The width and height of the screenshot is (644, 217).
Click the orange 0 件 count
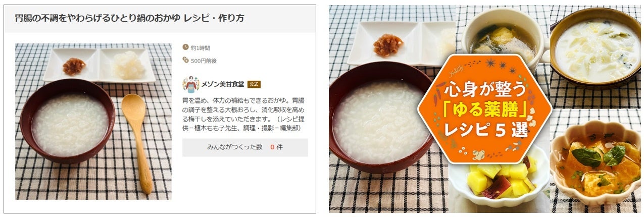point(276,147)
